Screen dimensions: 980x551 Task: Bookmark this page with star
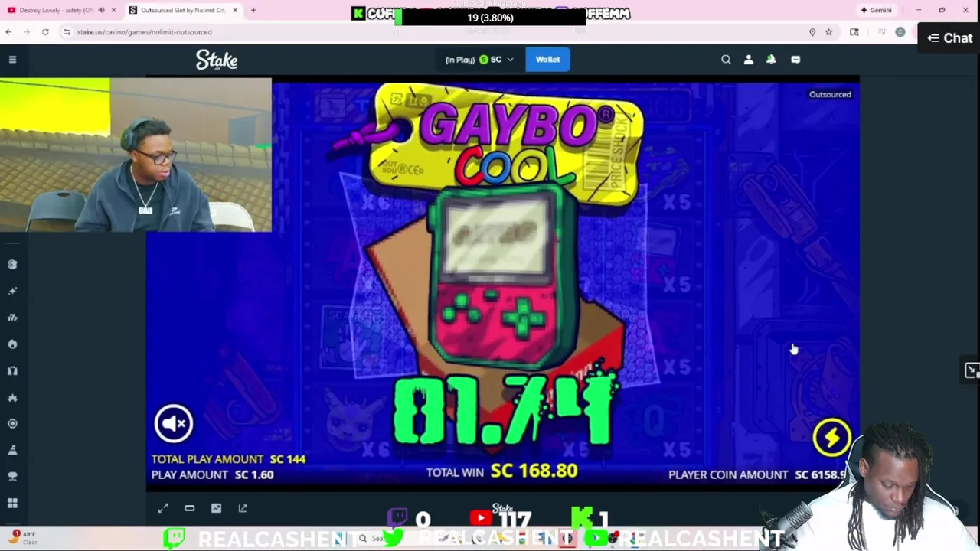[828, 32]
